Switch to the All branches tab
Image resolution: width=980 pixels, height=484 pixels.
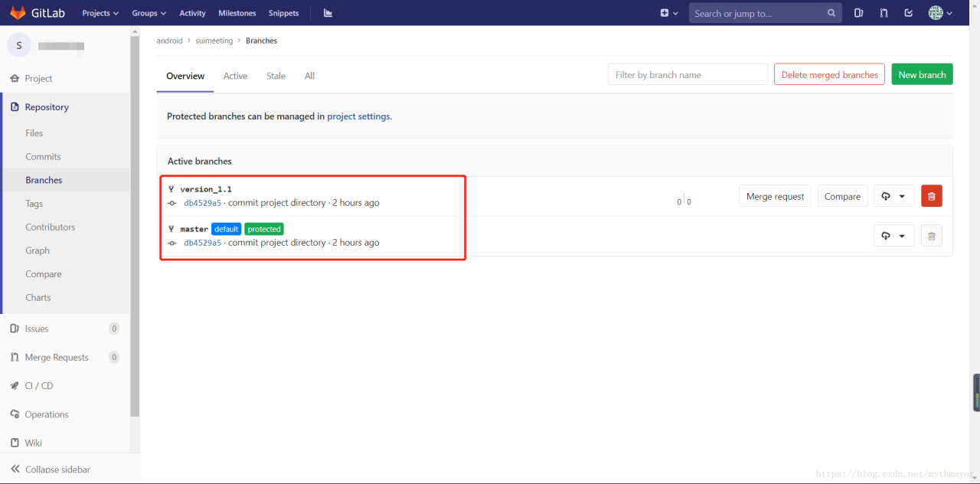click(x=309, y=76)
